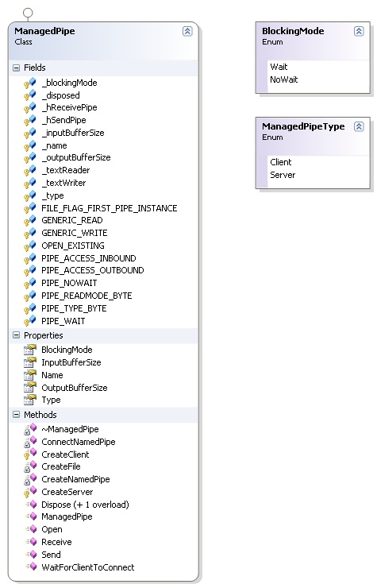Select the NoWait enum member
The image size is (377, 588).
click(x=284, y=79)
